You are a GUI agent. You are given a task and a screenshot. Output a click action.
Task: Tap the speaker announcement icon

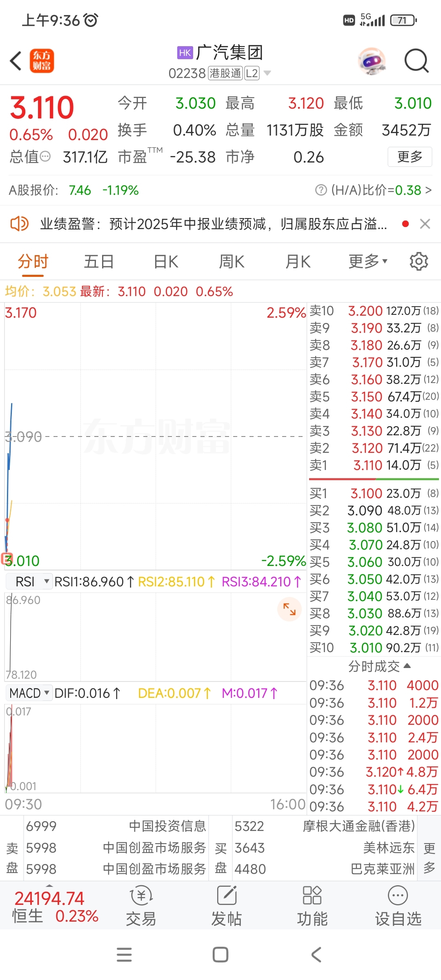pyautogui.click(x=19, y=224)
